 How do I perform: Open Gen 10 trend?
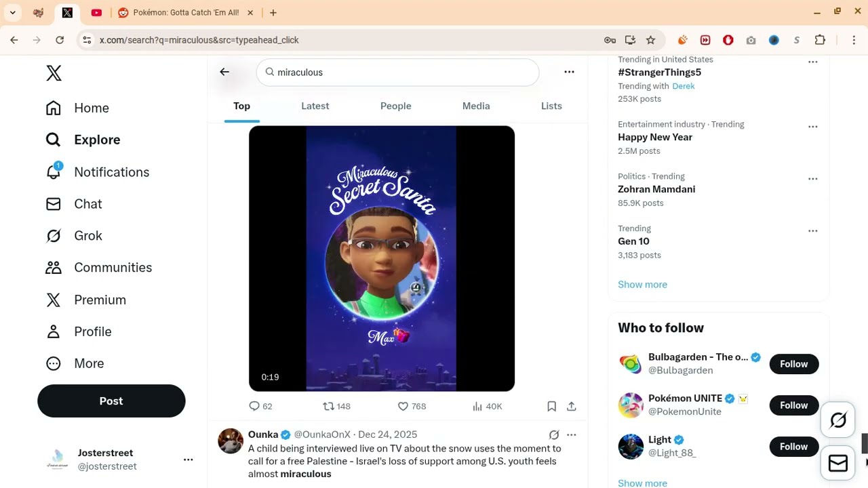[x=633, y=241]
